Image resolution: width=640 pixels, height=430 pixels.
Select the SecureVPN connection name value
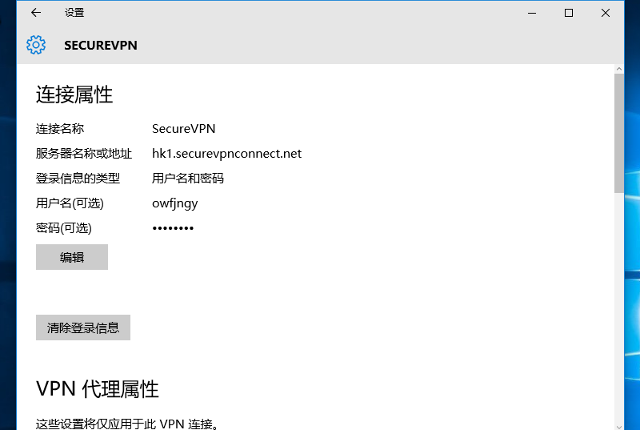tap(184, 129)
